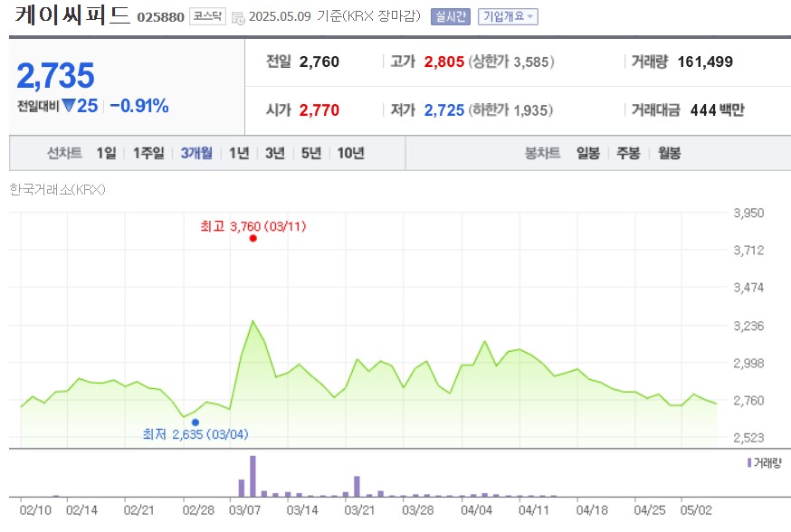Click the 최저 2,635 (03/04) label
The width and height of the screenshot is (791, 532).
coord(195,434)
